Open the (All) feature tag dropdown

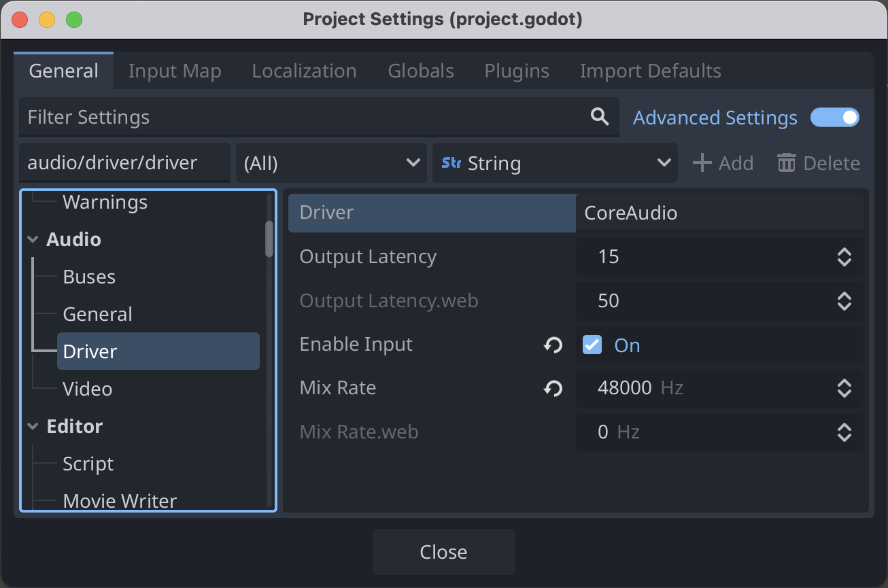click(x=331, y=162)
